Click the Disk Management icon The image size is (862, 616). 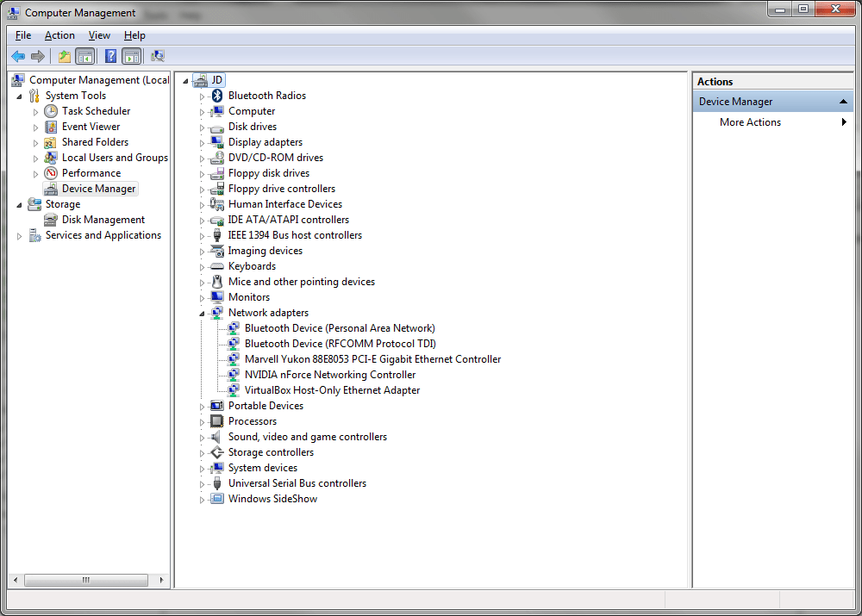pyautogui.click(x=51, y=220)
